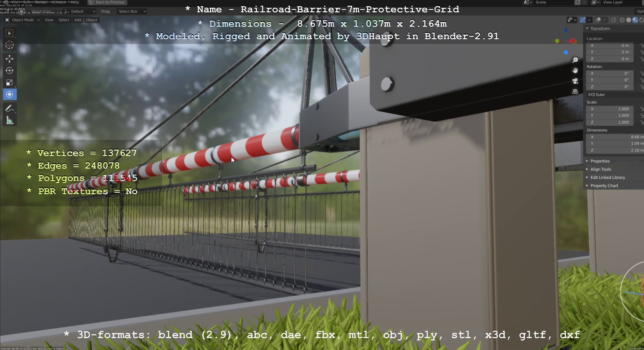Select the Rotate tool

tap(10, 71)
